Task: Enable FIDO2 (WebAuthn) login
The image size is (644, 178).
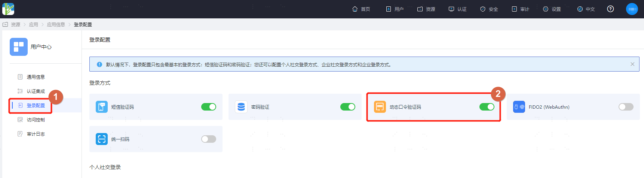Action: coord(626,107)
